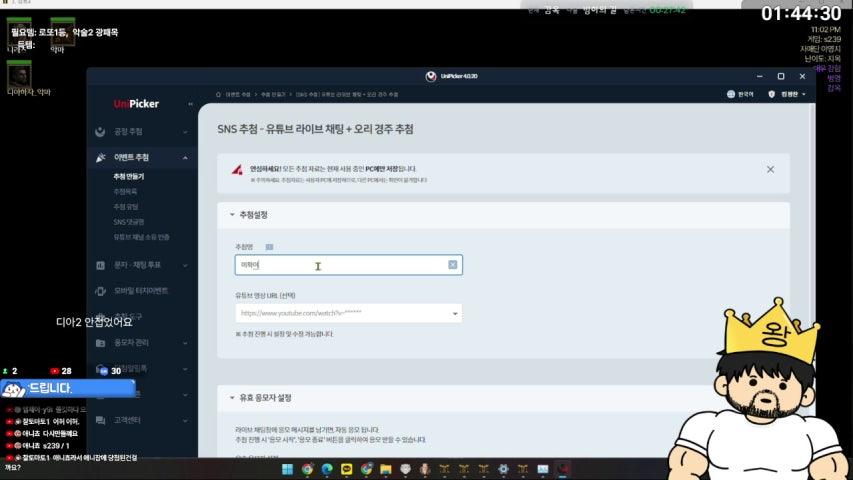853x480 pixels.
Task: Expand the 고객센터 sidebar menu
Action: 185,420
